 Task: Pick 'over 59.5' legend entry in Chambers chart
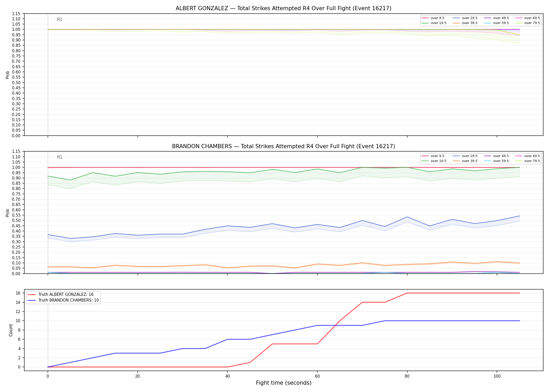click(x=496, y=161)
